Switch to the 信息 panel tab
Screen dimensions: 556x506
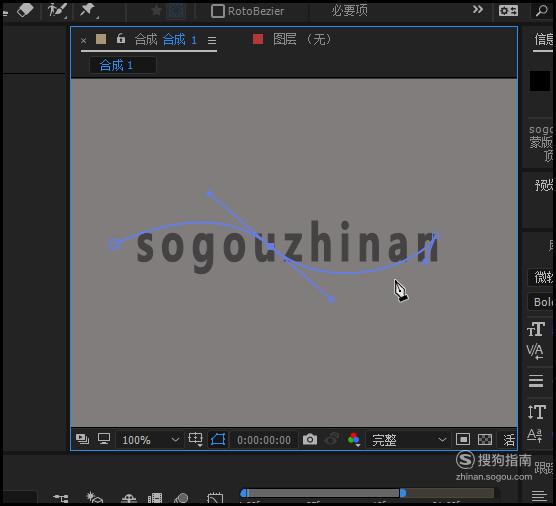pyautogui.click(x=543, y=39)
